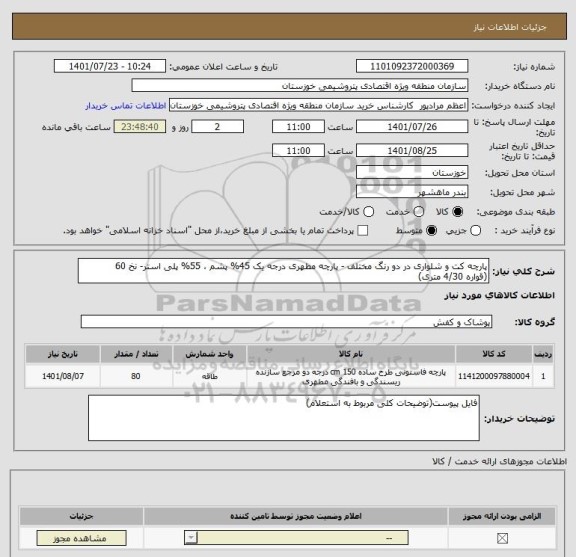Click item code 1141200097880004 in table
The image size is (576, 557).
tap(494, 376)
